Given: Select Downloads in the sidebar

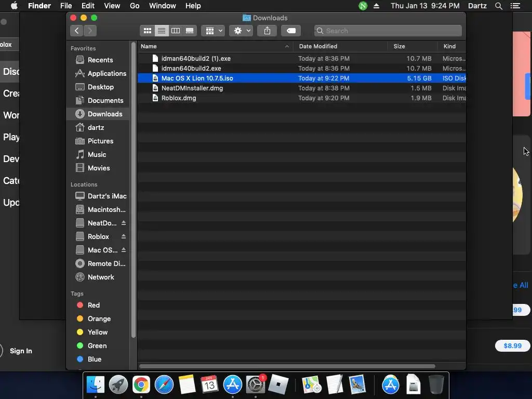Looking at the screenshot, I should (x=98, y=114).
